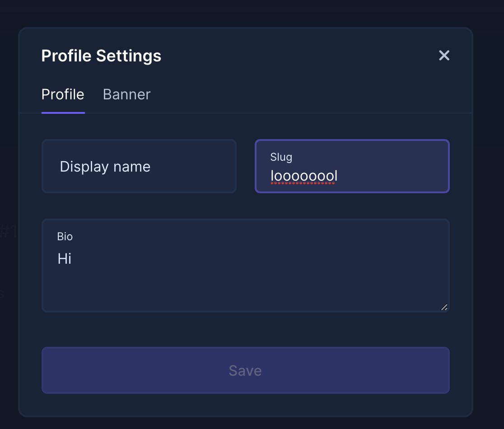Select the Profile tab
The image size is (504, 429).
coord(63,94)
